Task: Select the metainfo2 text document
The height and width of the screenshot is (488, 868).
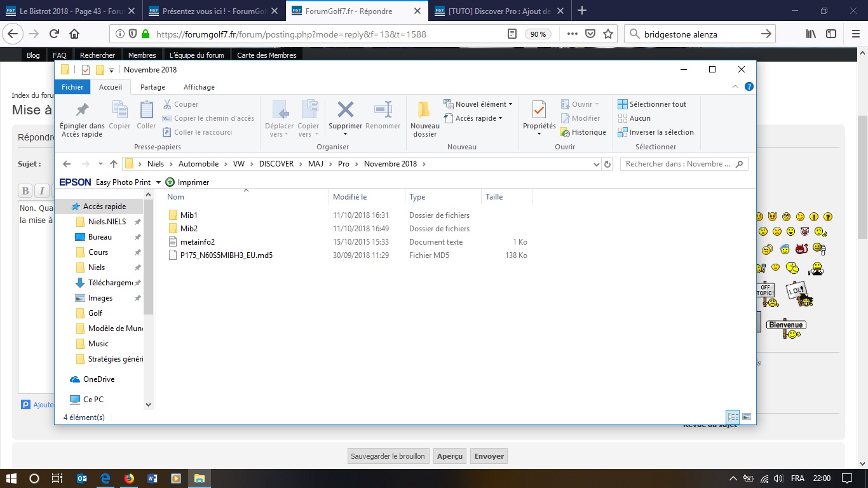Action: 197,242
